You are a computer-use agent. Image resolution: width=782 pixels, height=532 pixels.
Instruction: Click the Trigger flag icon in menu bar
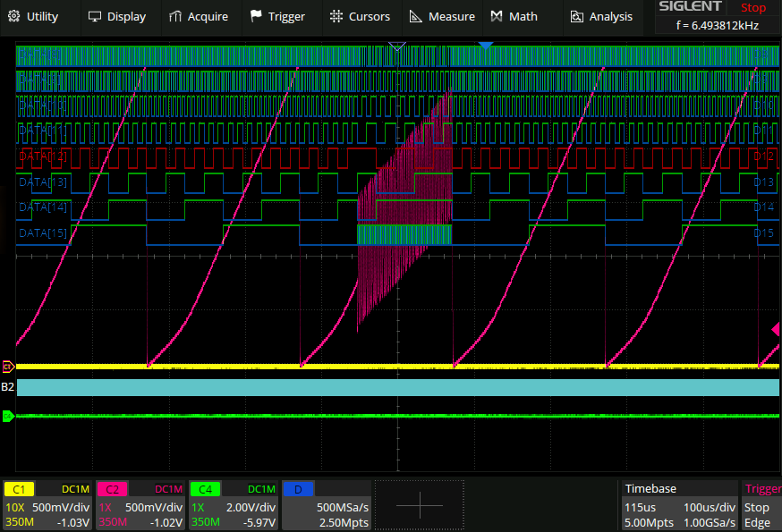click(x=257, y=16)
